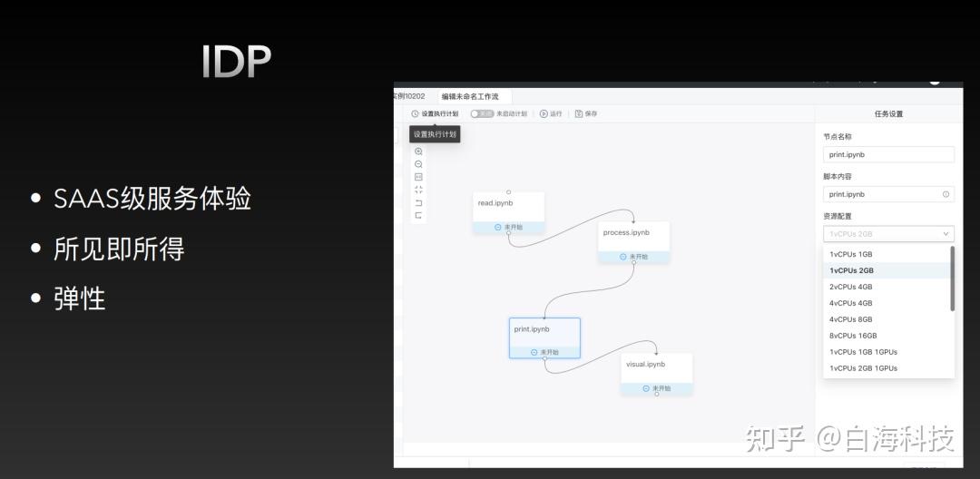
Task: Click the save disk icon next to 保存
Action: 579,113
